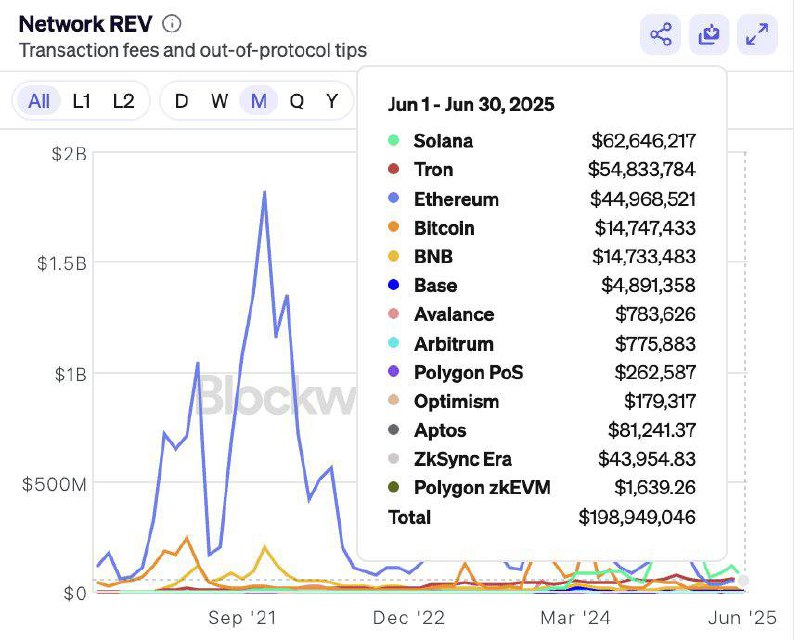The width and height of the screenshot is (800, 640).
Task: Switch to daily interval D
Action: (x=181, y=101)
